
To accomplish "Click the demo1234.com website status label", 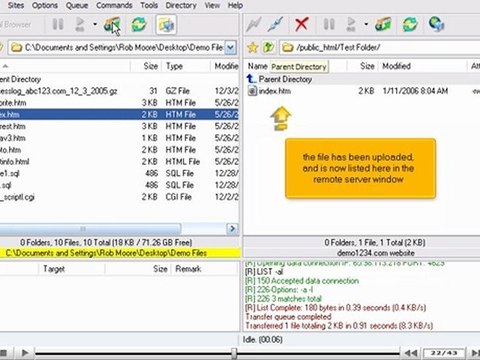I will pyautogui.click(x=375, y=253).
